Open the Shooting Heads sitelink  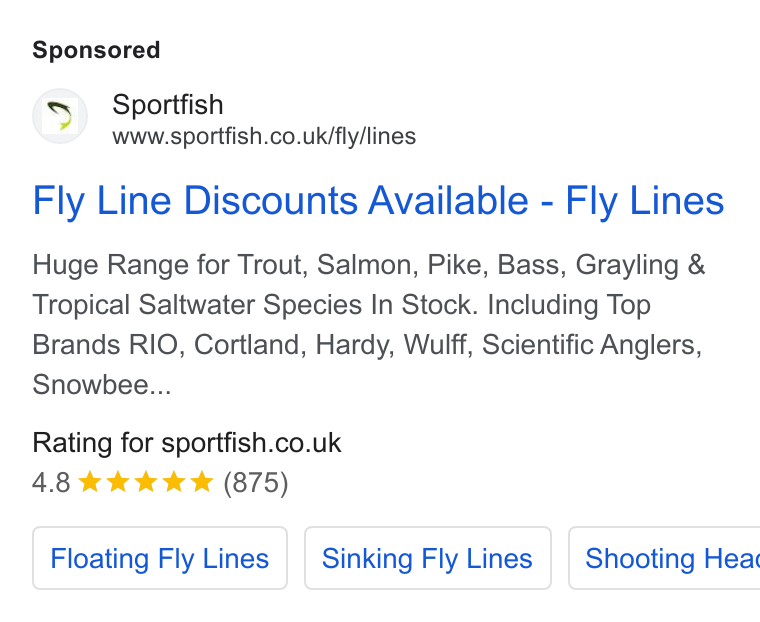click(x=664, y=558)
